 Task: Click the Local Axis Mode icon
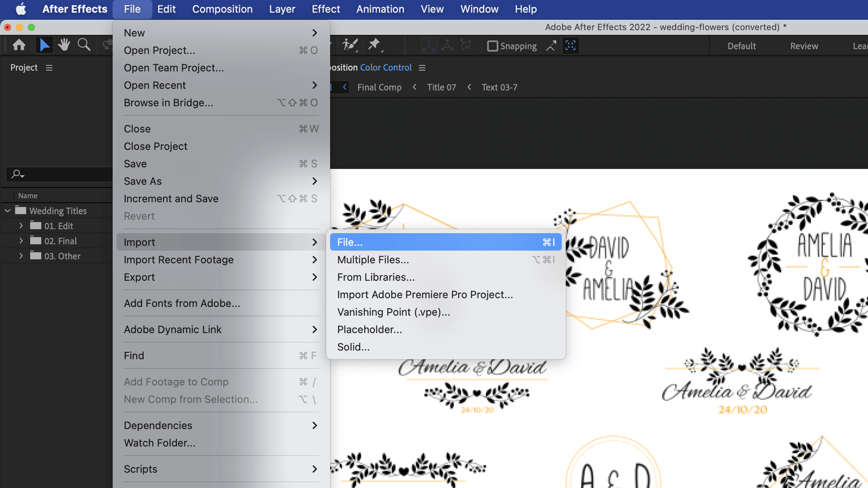point(428,46)
